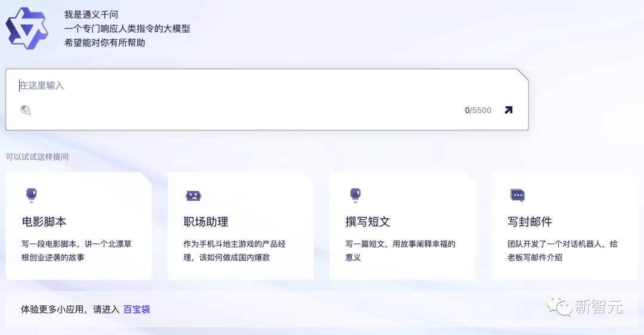Click the Tongyi Qianwen logo icon
Image resolution: width=644 pixels, height=335 pixels.
pyautogui.click(x=27, y=29)
